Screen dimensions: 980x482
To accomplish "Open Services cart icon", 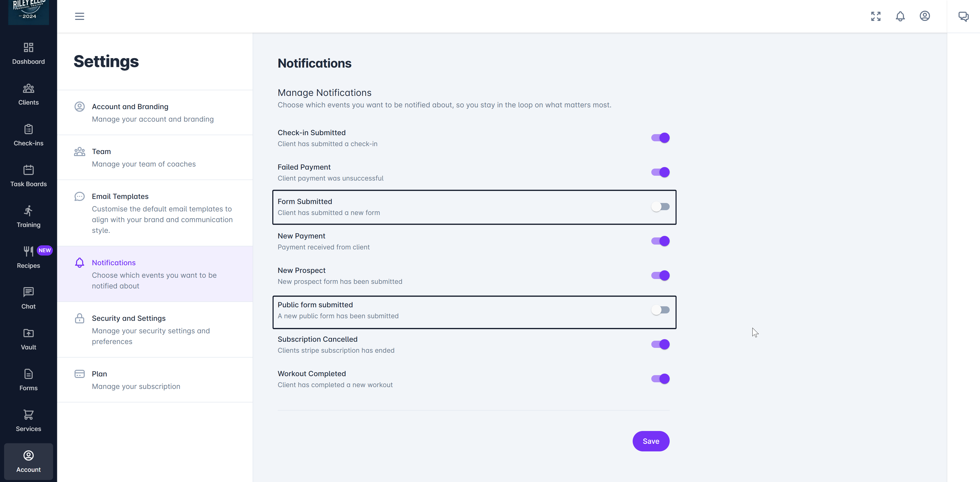I will (x=29, y=415).
